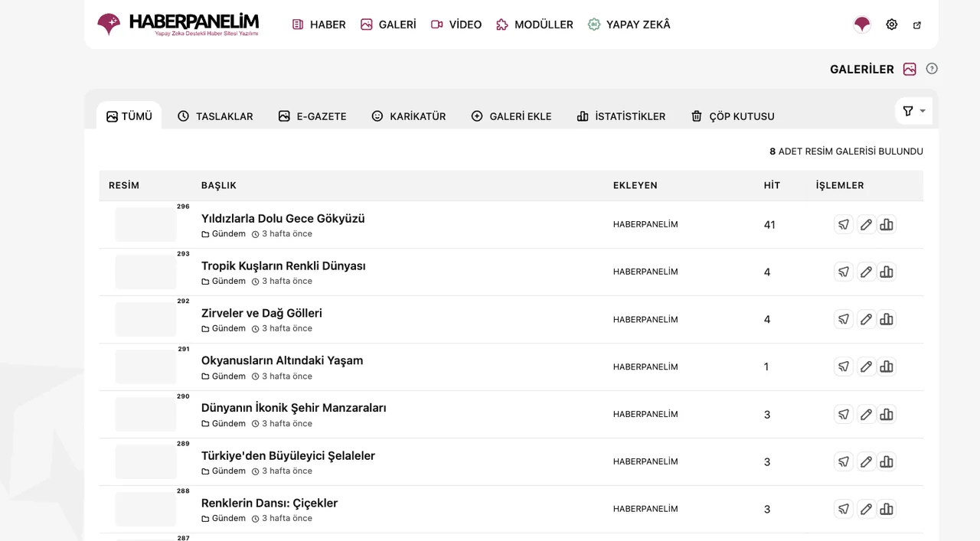Open Yıldızlarla Dolu Gece Gökyüzü gallery title
This screenshot has height=541, width=980.
pyautogui.click(x=283, y=218)
